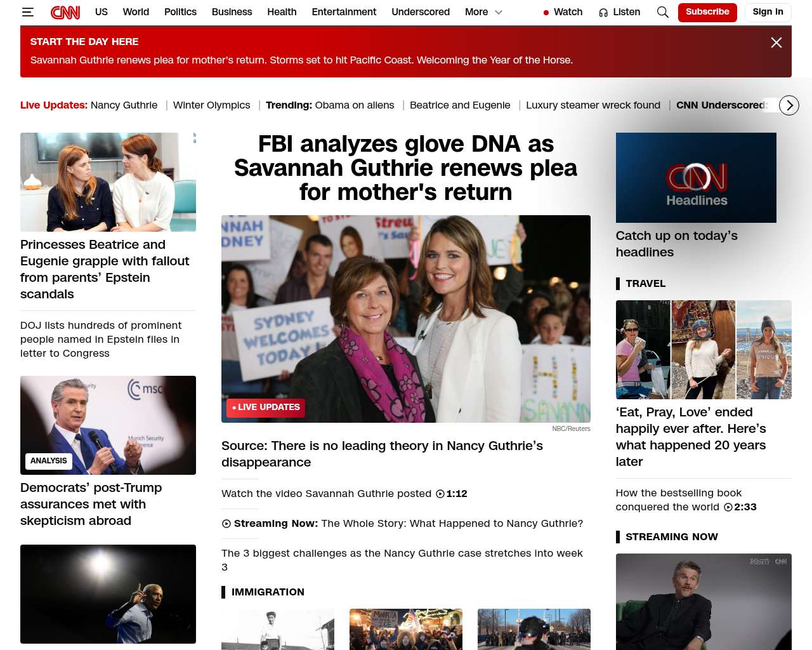812x650 pixels.
Task: Open 'no leading theory' Guthrie story
Action: 382,454
